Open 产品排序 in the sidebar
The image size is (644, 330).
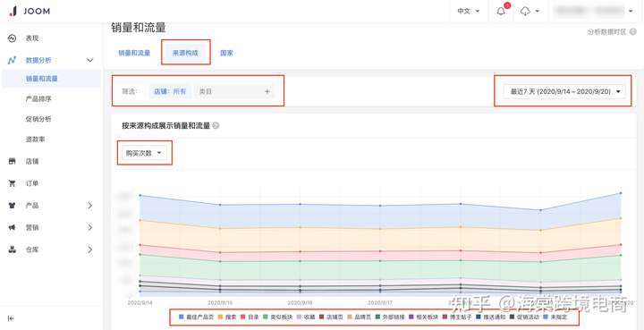pos(38,99)
